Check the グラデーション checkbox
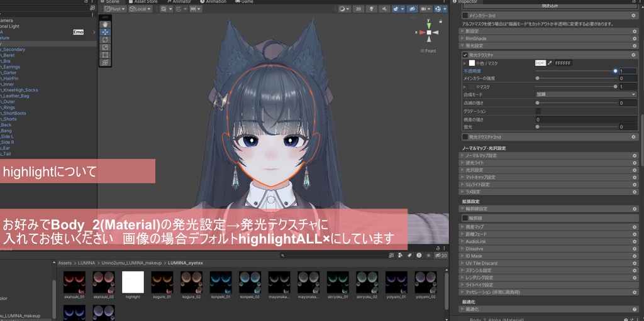The image size is (644, 321). click(538, 111)
